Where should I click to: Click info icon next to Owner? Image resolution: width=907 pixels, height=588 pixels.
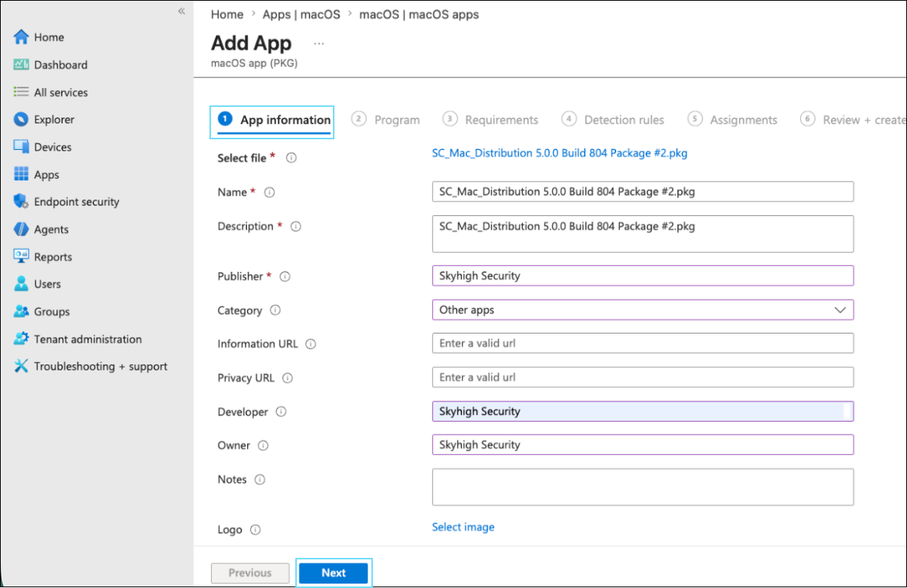click(x=263, y=446)
